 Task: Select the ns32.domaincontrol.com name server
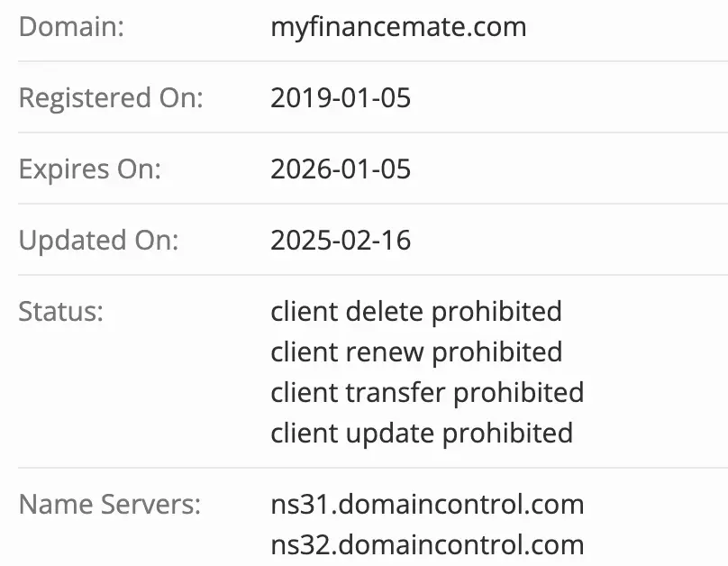pyautogui.click(x=426, y=544)
